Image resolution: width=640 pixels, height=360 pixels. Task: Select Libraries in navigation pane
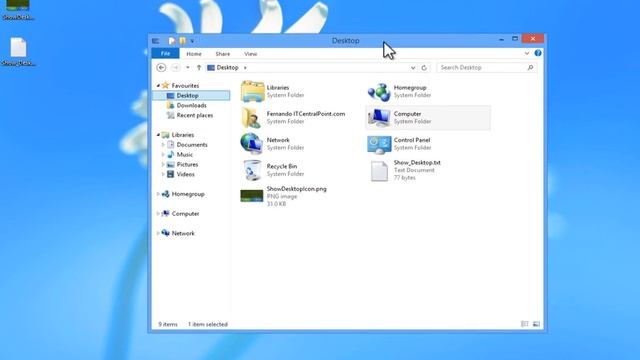click(182, 135)
